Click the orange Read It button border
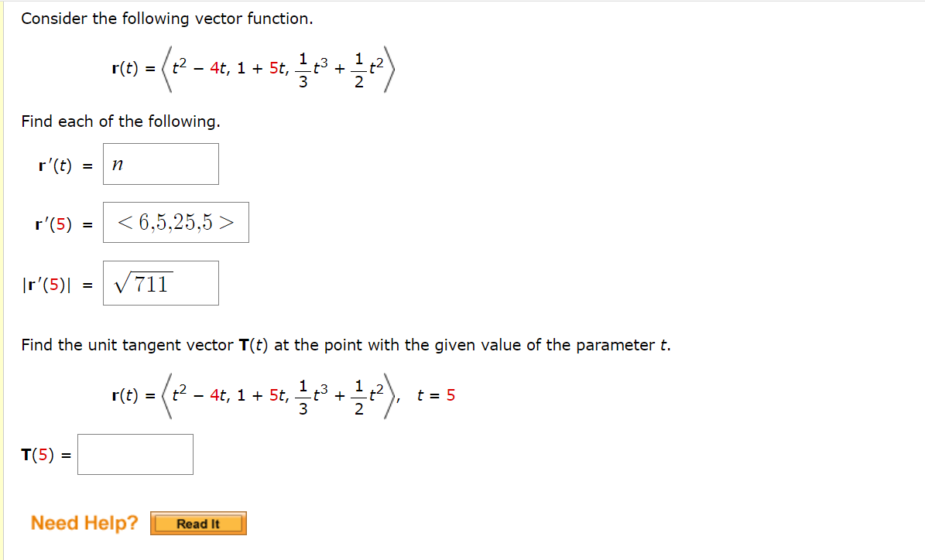Screen dimensions: 925x560 point(197,514)
